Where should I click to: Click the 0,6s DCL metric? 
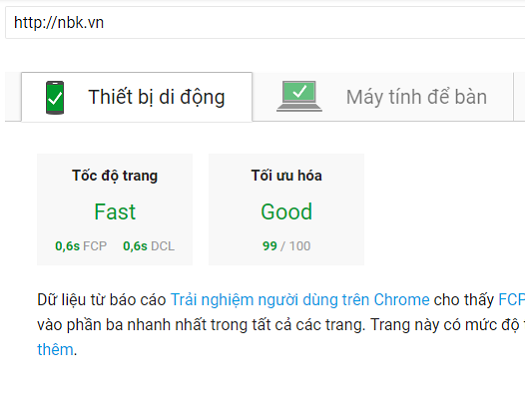click(x=149, y=246)
